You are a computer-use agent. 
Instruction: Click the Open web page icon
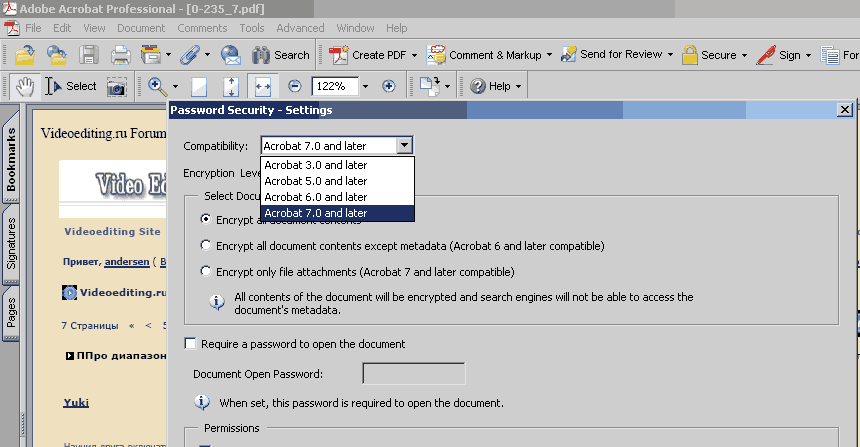[x=56, y=55]
